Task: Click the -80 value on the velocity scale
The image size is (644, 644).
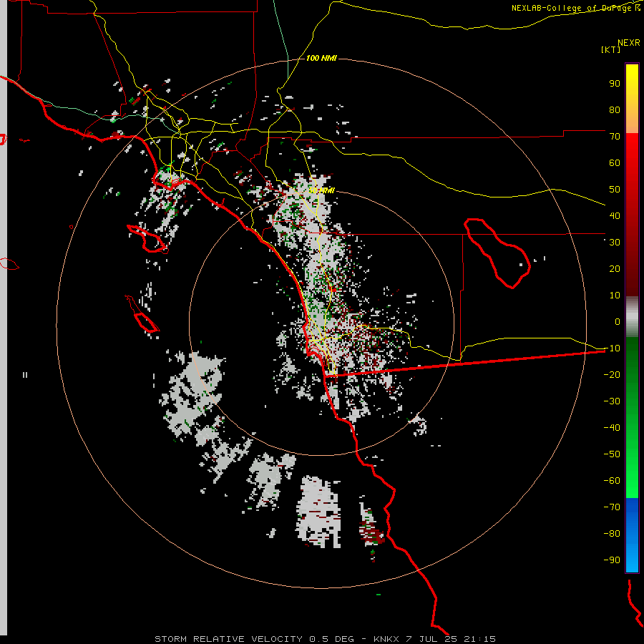Action: click(612, 534)
